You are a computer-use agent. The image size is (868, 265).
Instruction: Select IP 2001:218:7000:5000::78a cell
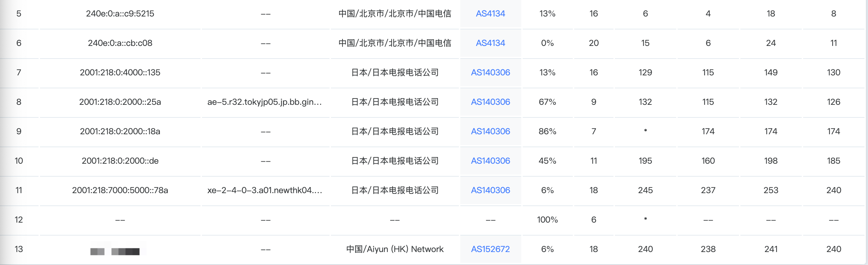120,190
